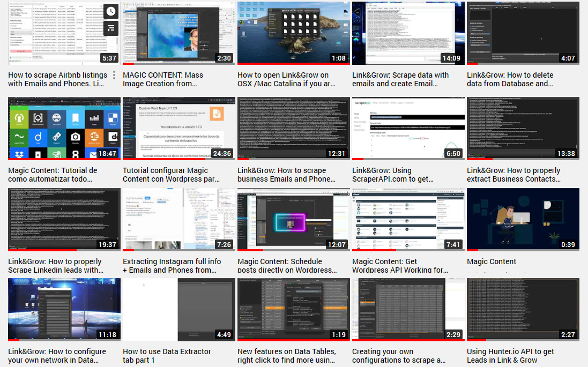The height and width of the screenshot is (367, 588).
Task: Click Add to queue icon on Airbnb thumbnail
Action: point(110,29)
